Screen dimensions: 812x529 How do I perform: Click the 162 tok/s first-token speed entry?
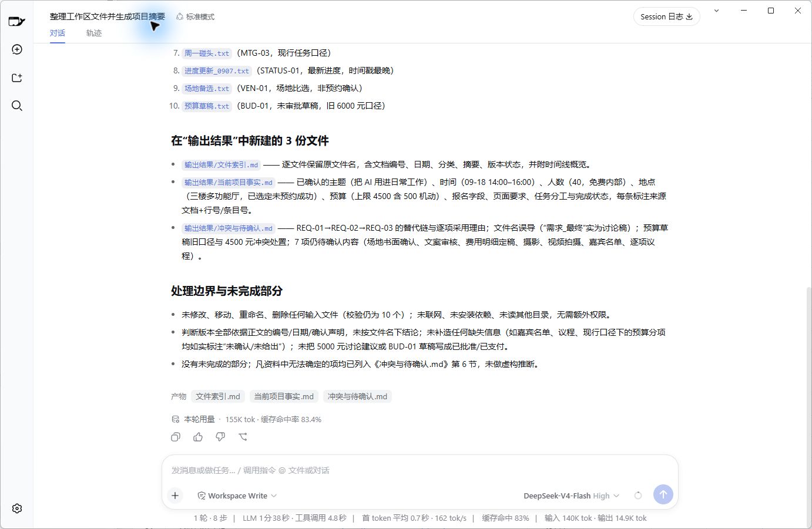[451, 518]
